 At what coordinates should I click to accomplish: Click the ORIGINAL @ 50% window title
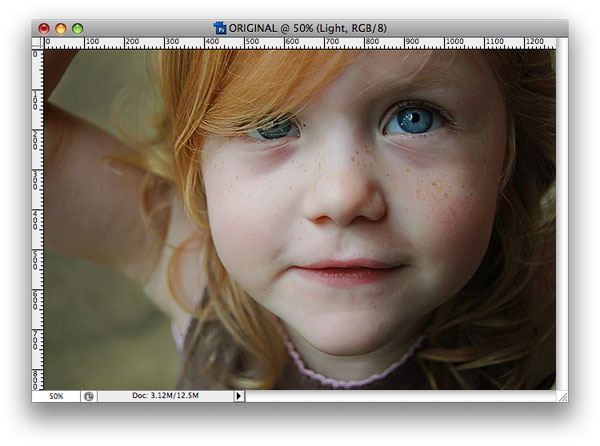[x=308, y=28]
